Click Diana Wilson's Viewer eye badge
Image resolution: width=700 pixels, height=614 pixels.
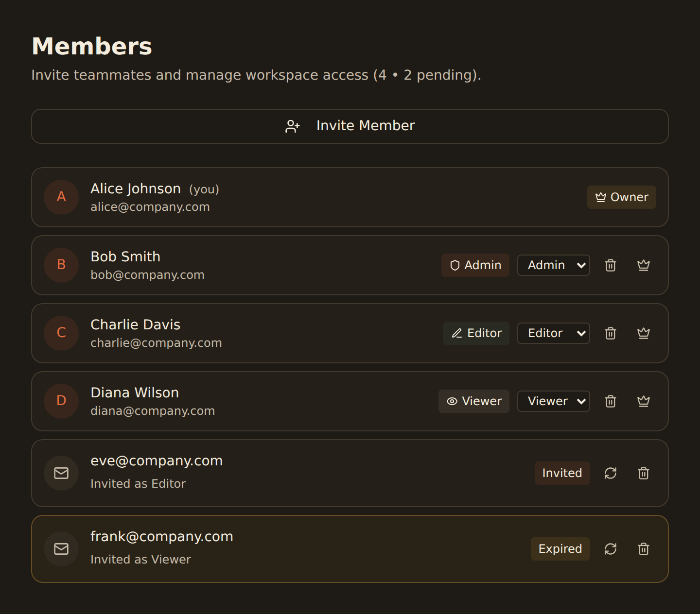tap(474, 401)
